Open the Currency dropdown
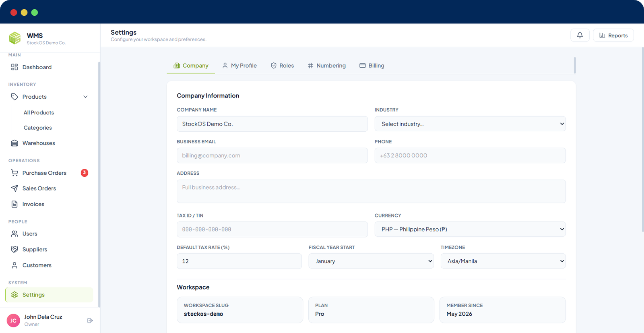Viewport: 644px width, 333px height. point(470,229)
